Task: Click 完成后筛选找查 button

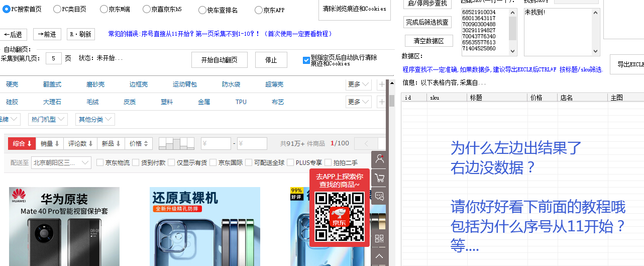Action: pyautogui.click(x=427, y=22)
